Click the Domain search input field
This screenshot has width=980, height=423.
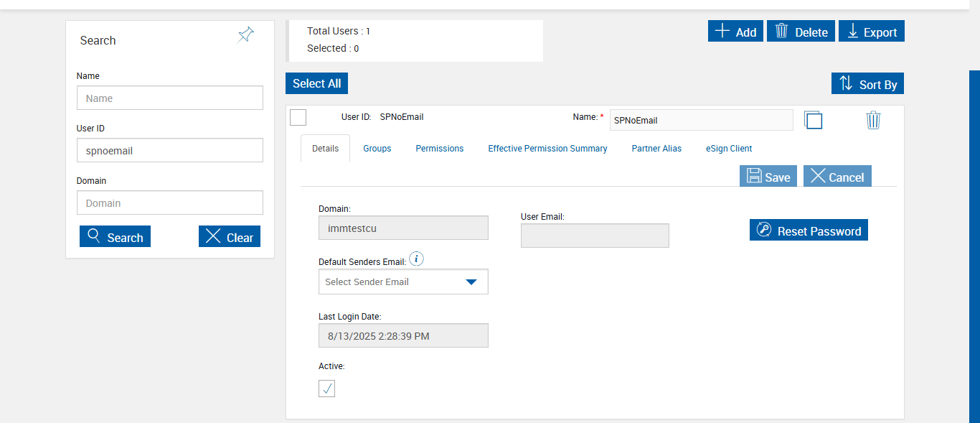[x=170, y=203]
